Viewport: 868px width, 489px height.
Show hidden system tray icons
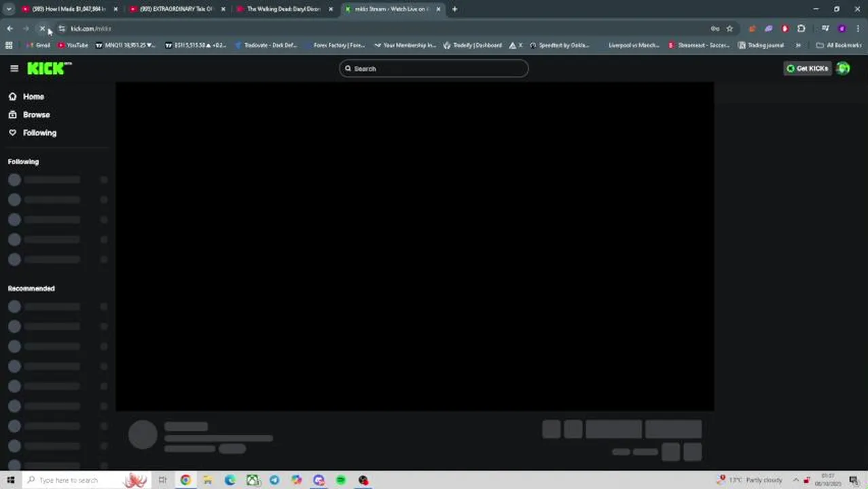[x=796, y=480]
